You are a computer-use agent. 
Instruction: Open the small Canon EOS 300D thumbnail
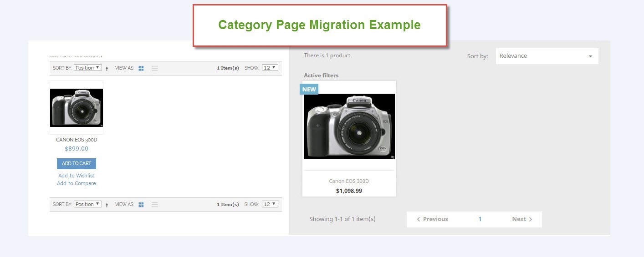[x=77, y=107]
